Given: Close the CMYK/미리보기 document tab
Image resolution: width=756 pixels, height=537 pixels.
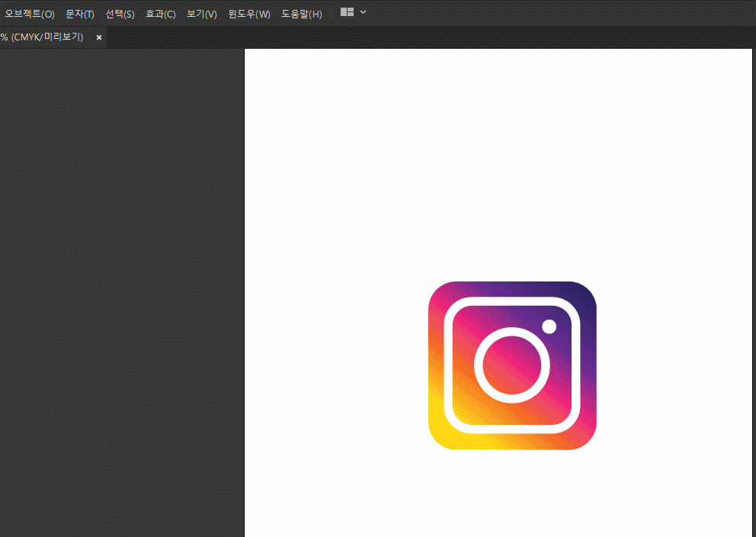Looking at the screenshot, I should [x=99, y=37].
